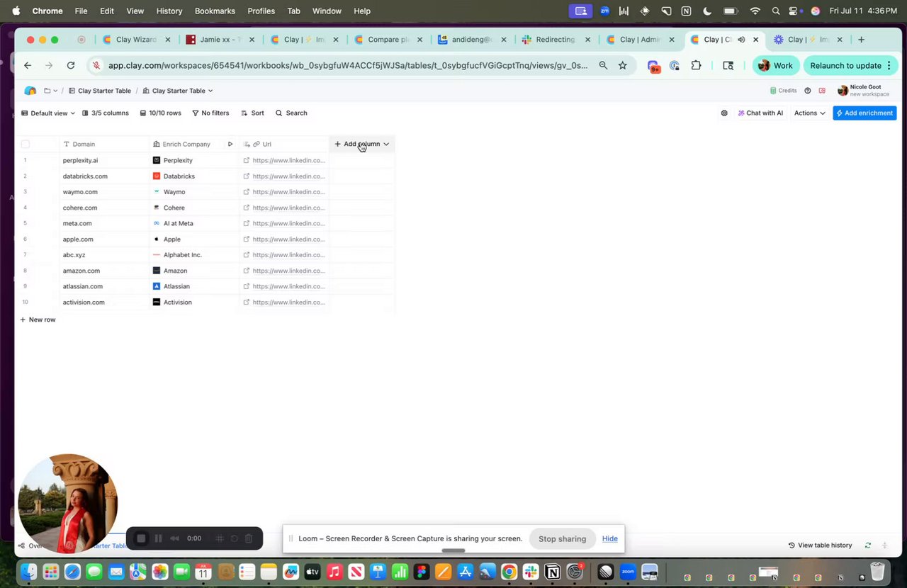
Task: Open the No filters control
Action: coord(210,113)
